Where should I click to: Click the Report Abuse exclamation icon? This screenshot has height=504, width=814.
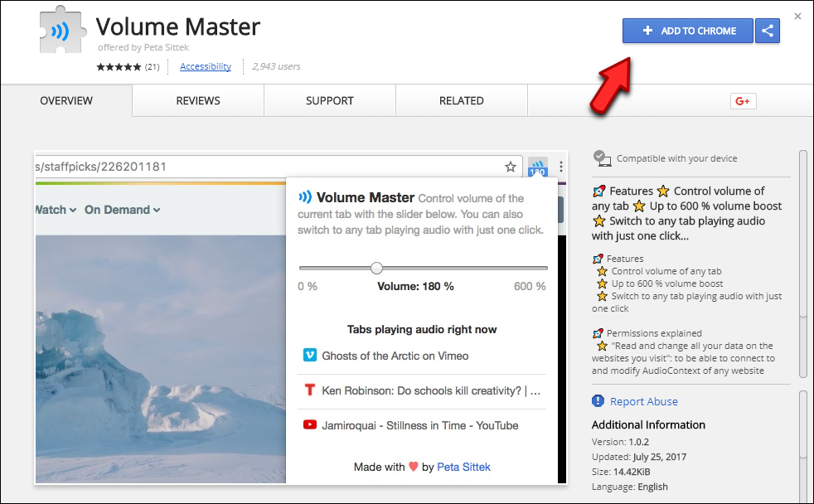click(x=598, y=400)
